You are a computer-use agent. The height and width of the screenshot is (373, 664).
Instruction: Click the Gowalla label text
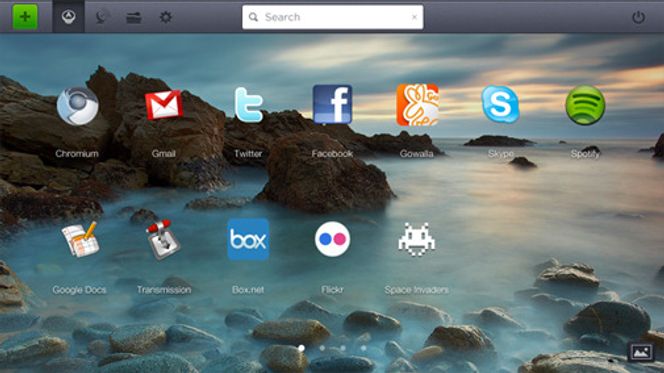point(417,154)
